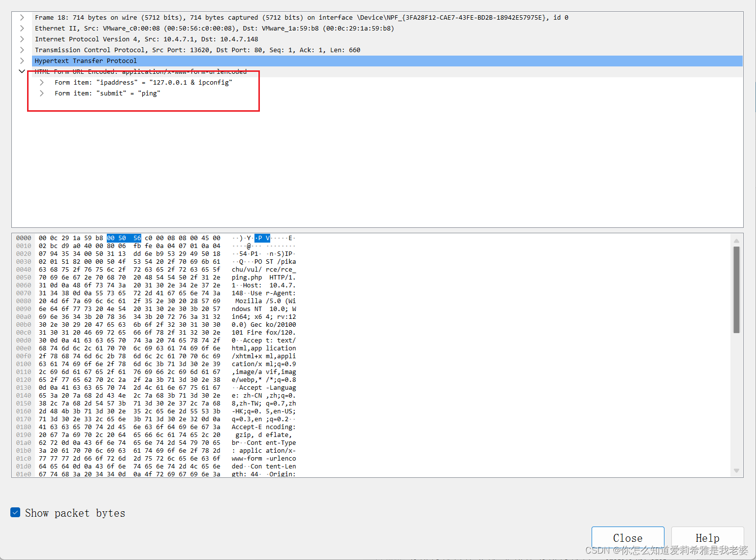Click ASCII text "chu/vul/ rce/rce_"
The width and height of the screenshot is (756, 560).
(x=264, y=270)
